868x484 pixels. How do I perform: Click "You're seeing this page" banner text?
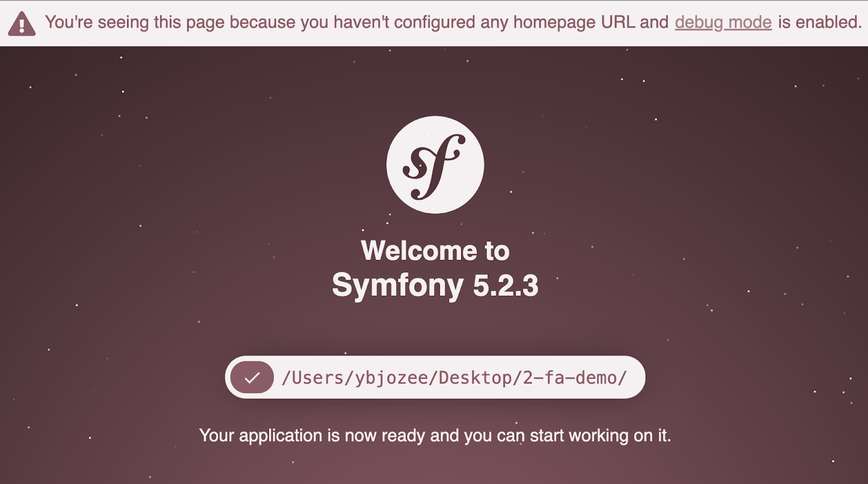(135, 22)
